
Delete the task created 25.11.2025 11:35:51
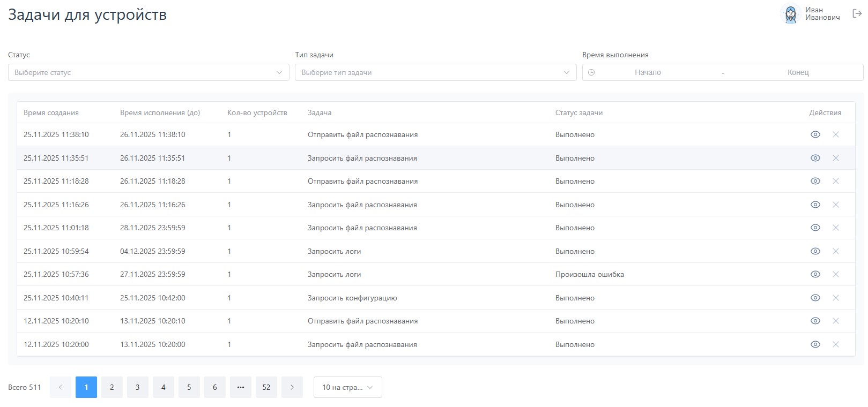point(835,158)
